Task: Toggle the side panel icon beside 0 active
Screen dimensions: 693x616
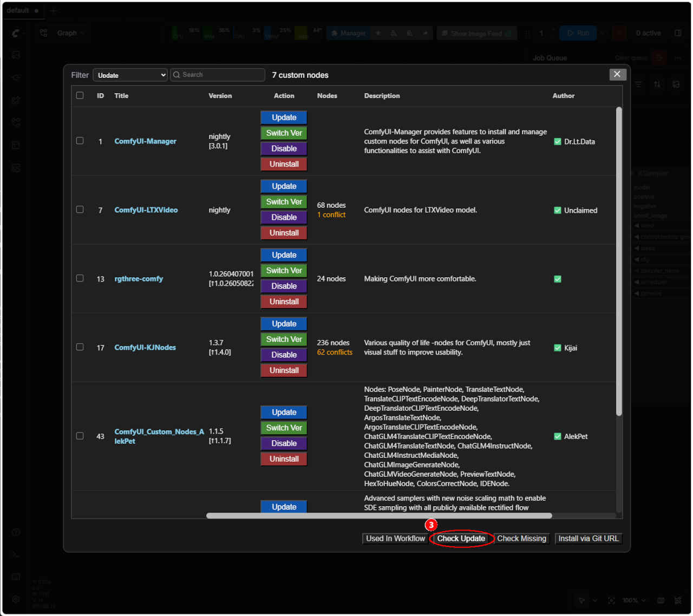Action: [678, 33]
